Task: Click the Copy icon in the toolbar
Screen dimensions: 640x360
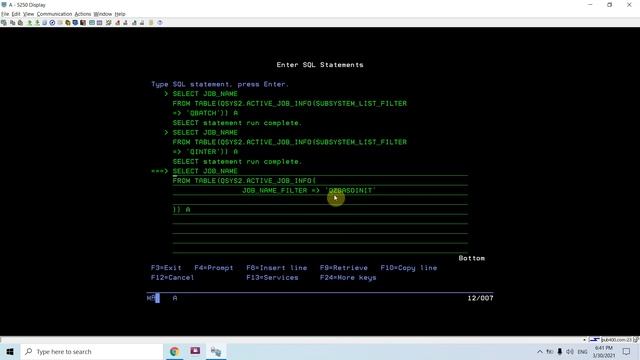Action: click(13, 23)
